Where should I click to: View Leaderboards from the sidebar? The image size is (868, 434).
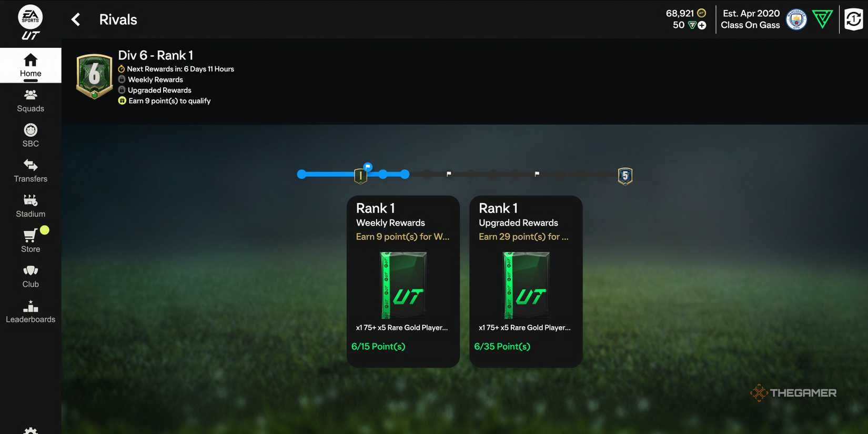31,311
